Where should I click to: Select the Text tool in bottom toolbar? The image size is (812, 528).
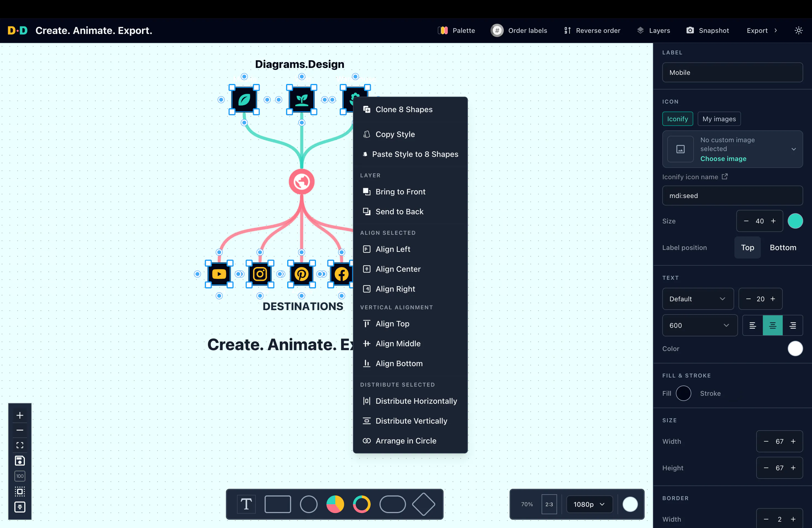pos(246,504)
